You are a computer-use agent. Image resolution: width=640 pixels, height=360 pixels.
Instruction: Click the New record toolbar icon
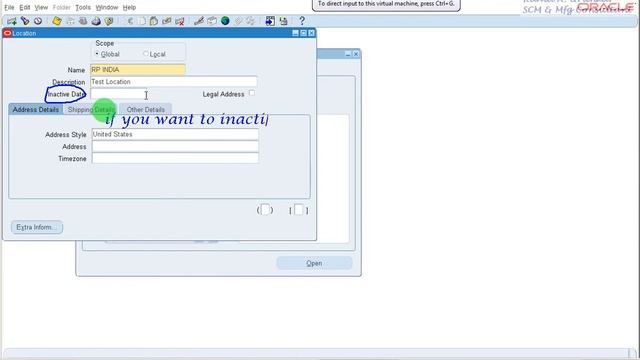(x=12, y=21)
